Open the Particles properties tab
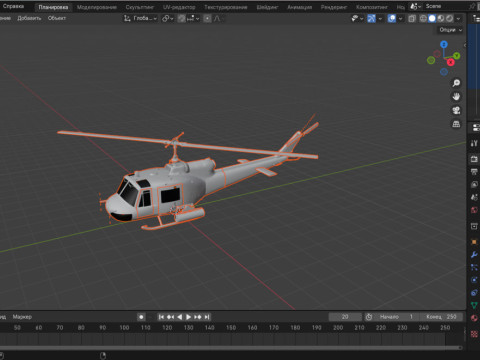Viewport: 480px width, 360px height. [474, 267]
